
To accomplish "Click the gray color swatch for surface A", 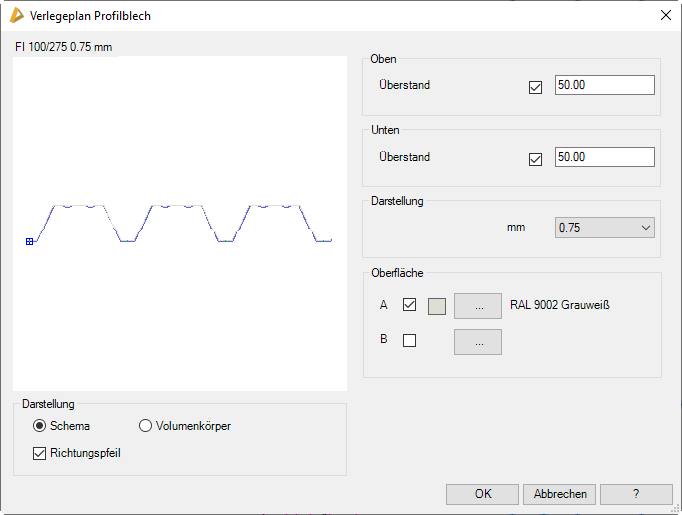I will (437, 306).
